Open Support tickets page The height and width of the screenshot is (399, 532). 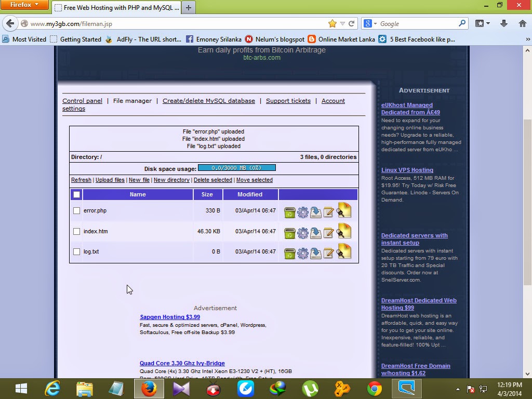click(288, 101)
